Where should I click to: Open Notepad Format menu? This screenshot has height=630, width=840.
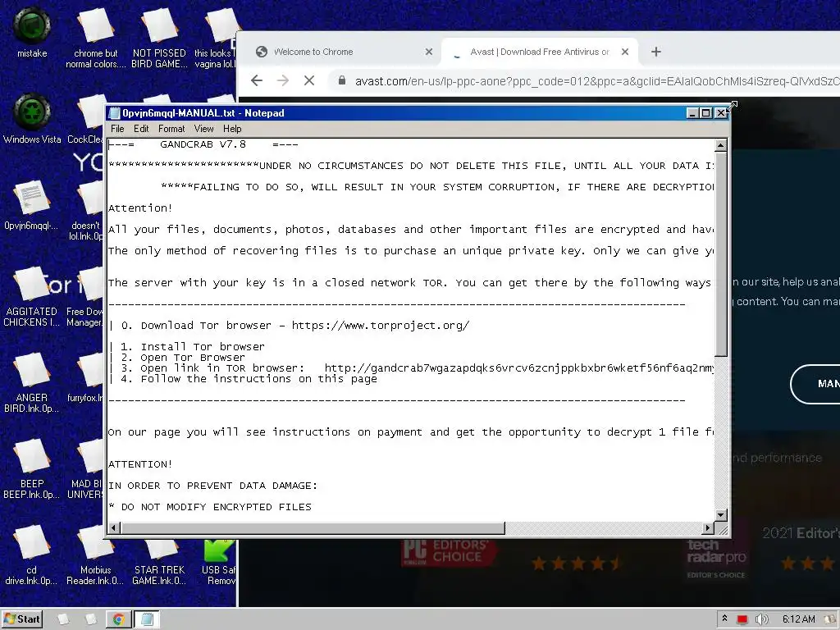(171, 129)
